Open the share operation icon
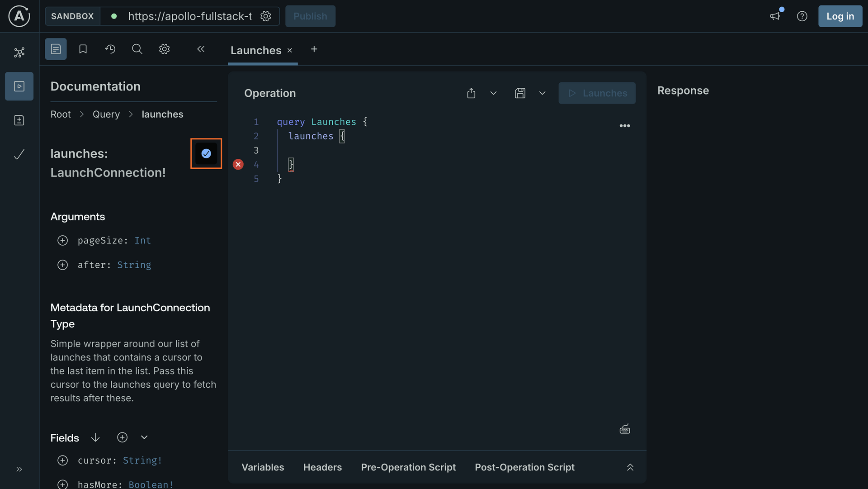 (471, 93)
